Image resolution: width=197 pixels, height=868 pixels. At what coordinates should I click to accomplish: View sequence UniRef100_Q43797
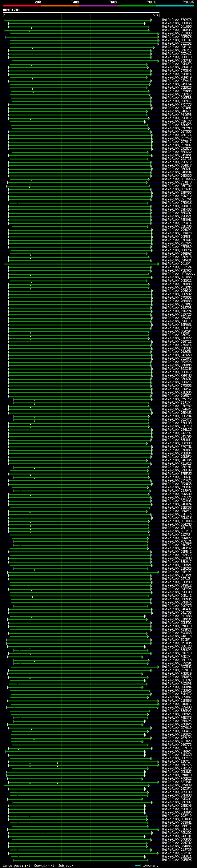[177, 433]
